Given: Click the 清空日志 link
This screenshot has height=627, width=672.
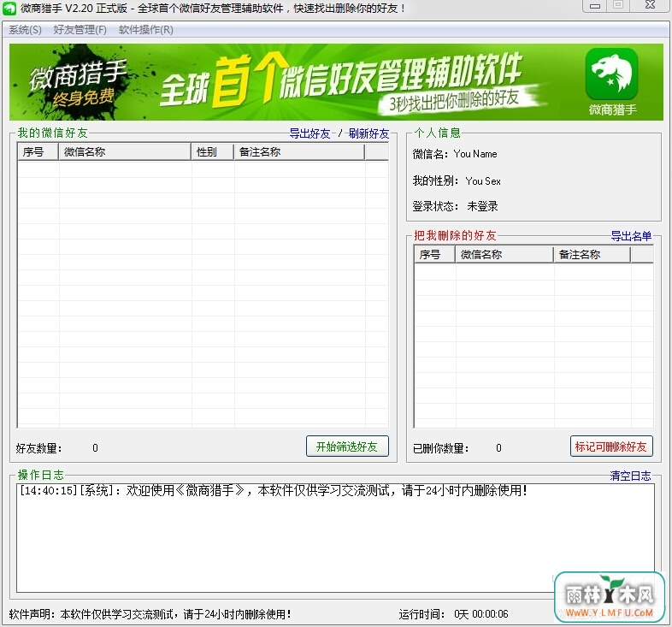Looking at the screenshot, I should pyautogui.click(x=630, y=476).
